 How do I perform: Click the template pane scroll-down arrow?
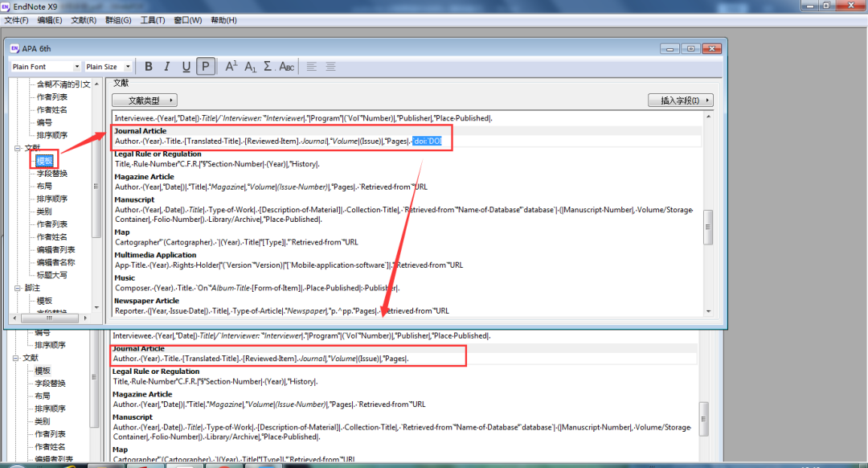tap(708, 311)
